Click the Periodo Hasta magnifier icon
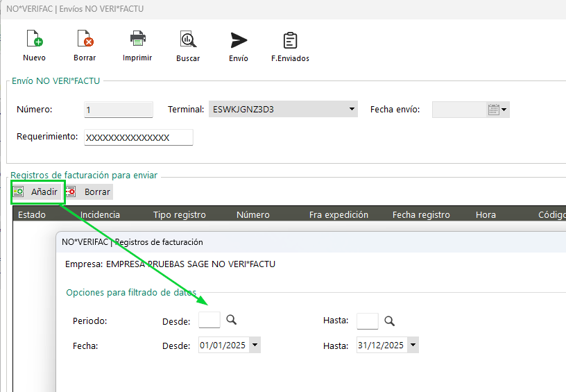Screen dimensions: 566x392 pos(390,321)
